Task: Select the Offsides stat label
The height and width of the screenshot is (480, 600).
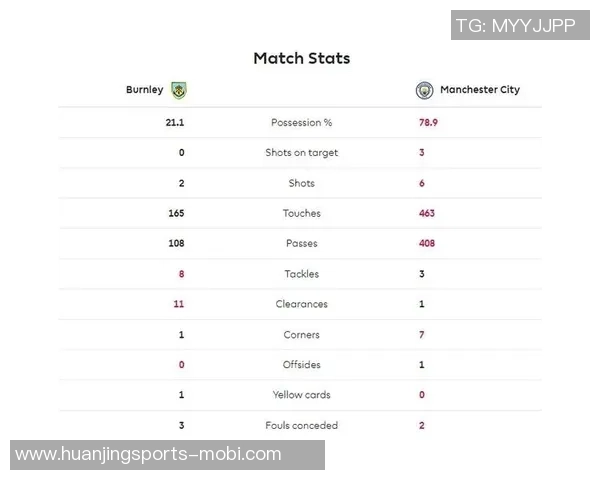Action: tap(301, 365)
